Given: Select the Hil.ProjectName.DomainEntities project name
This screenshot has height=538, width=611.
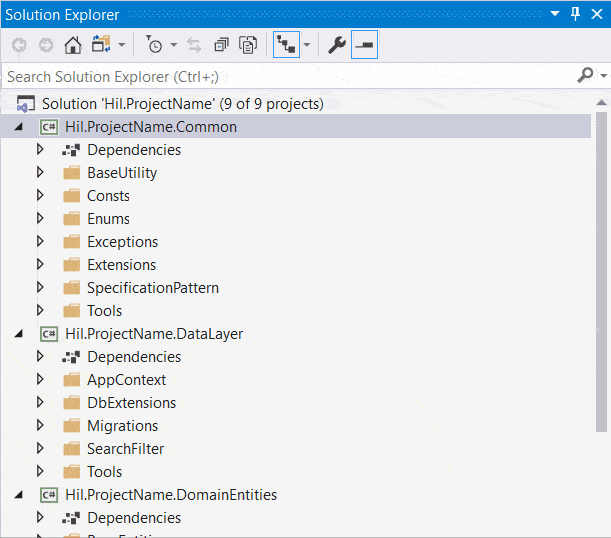Looking at the screenshot, I should [171, 495].
